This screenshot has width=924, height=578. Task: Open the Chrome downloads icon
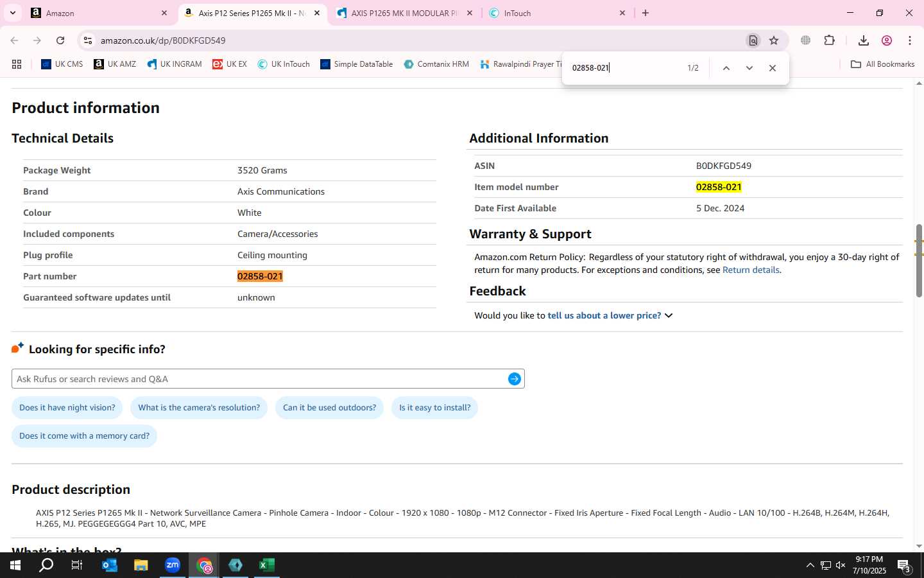(x=863, y=40)
